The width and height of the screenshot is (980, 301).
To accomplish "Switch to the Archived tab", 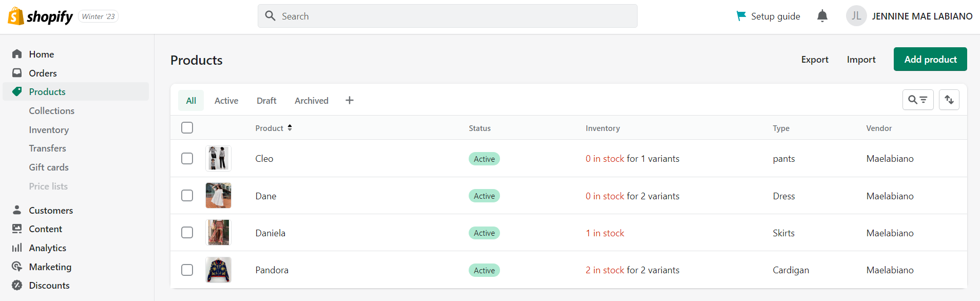I will pos(311,101).
